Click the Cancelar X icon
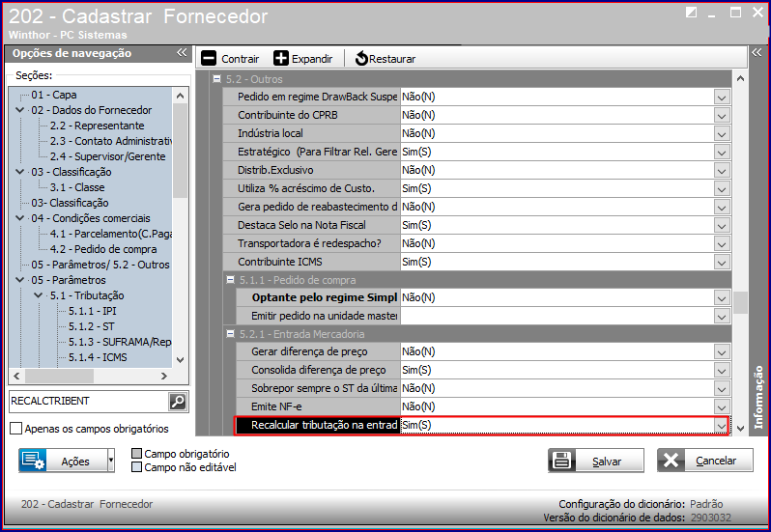771x532 pixels. pos(671,461)
